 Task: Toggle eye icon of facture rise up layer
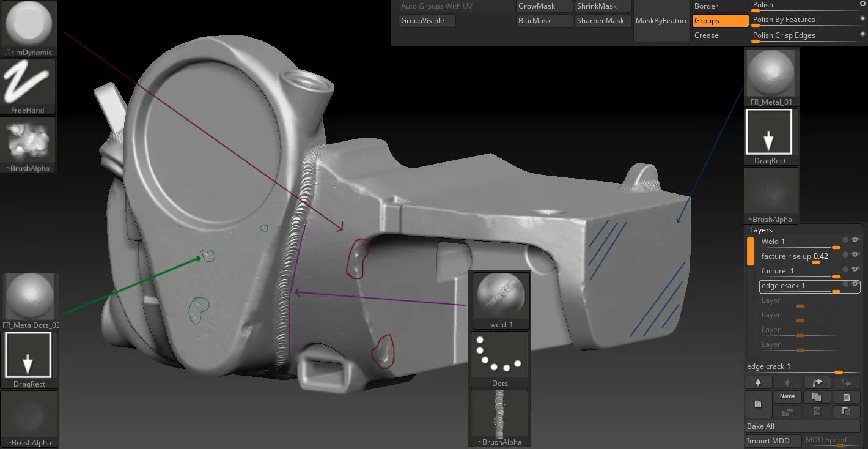click(x=855, y=254)
